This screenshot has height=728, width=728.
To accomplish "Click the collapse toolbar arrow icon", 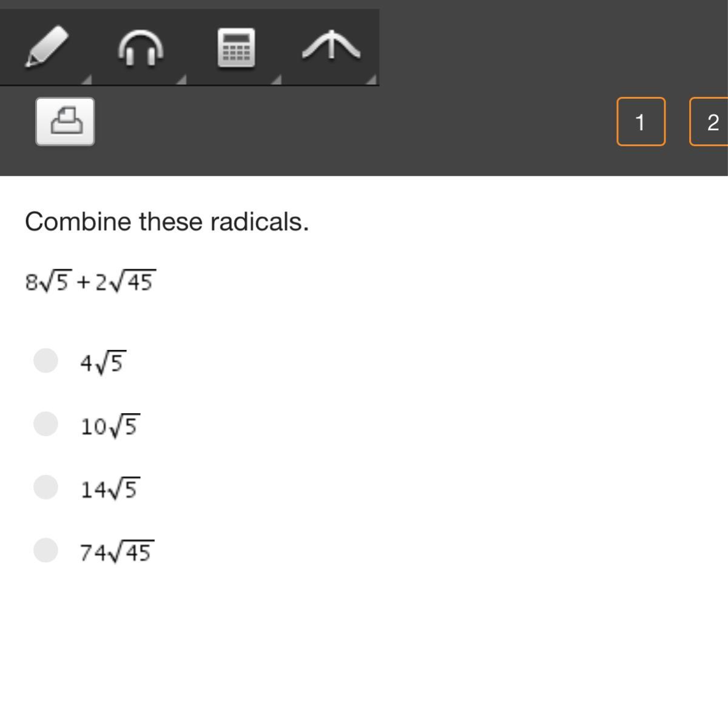I will [331, 46].
